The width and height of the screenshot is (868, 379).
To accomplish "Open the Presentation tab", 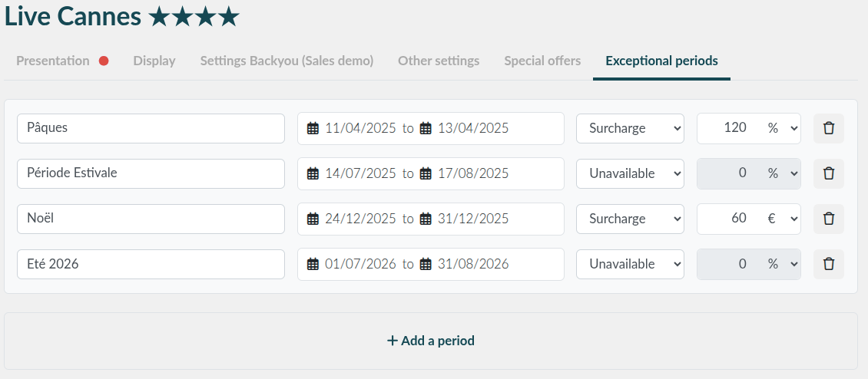I will coord(52,61).
